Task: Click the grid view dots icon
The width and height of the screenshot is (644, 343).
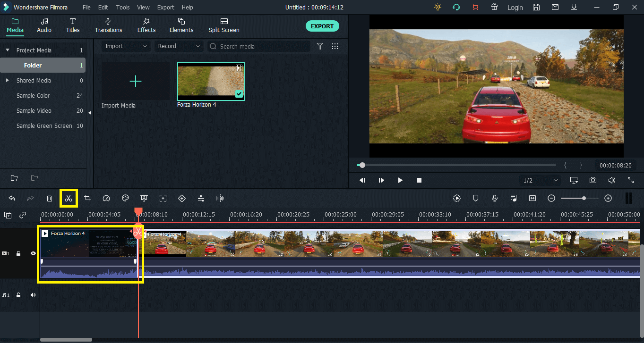Action: click(335, 46)
